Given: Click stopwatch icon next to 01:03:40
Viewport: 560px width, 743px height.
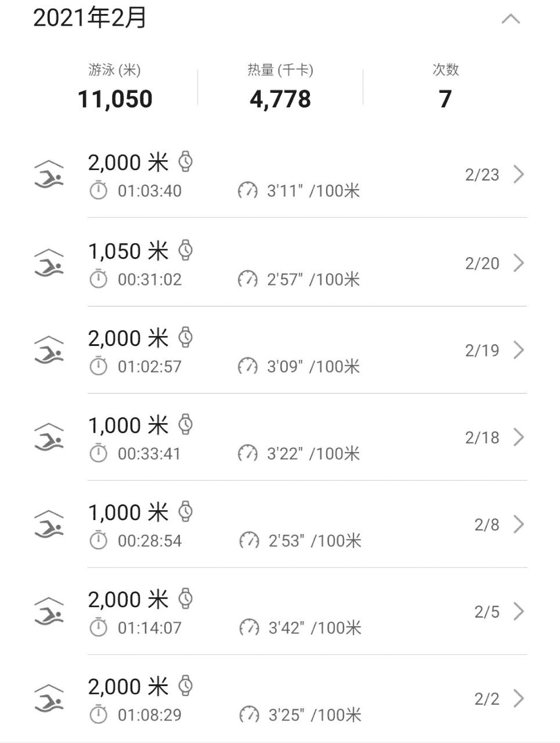Looking at the screenshot, I should (x=99, y=190).
